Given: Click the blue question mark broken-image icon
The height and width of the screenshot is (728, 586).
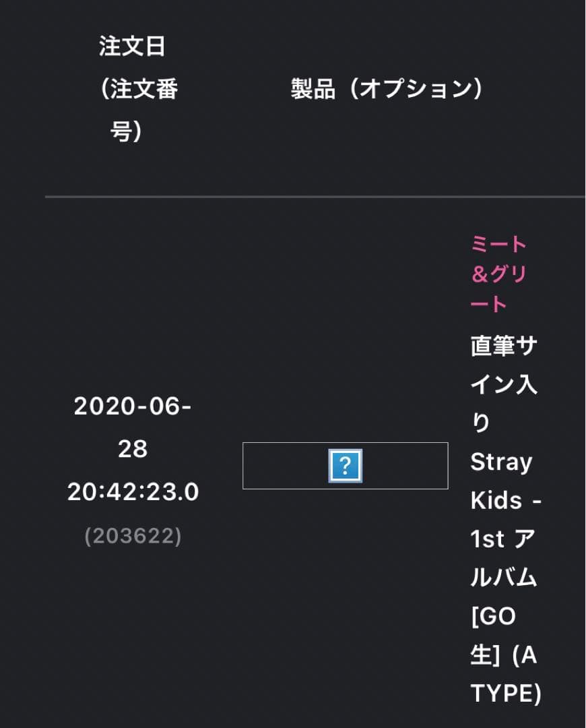Looking at the screenshot, I should coord(345,465).
